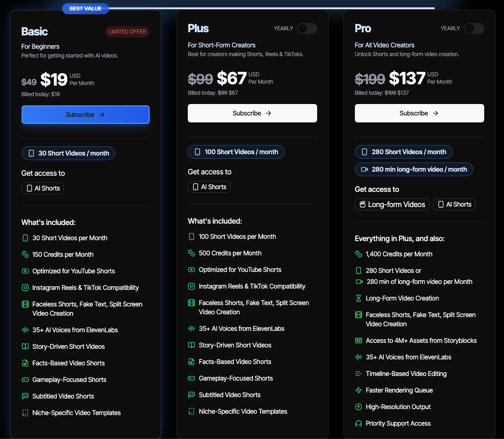Click the 280 min long-form video pill
The width and height of the screenshot is (504, 439).
tap(414, 169)
